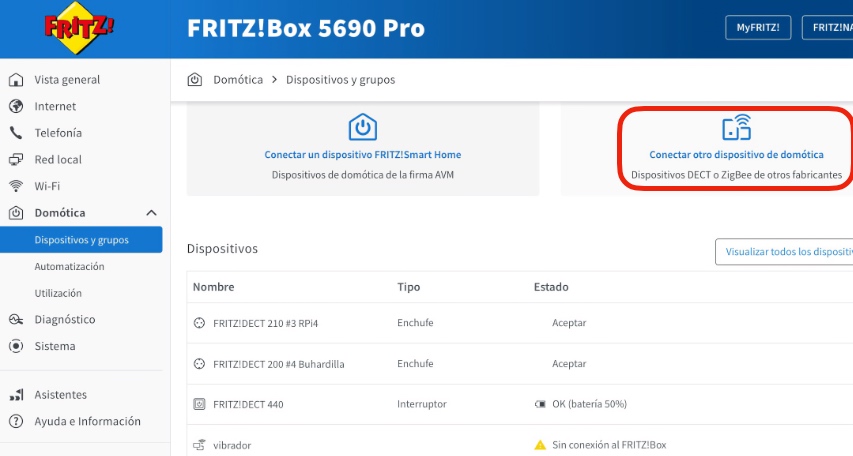Click Conectar otro dispositivo de domótica link

pos(737,155)
